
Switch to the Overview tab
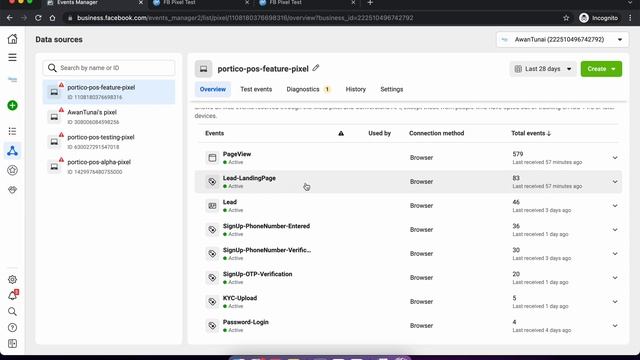(213, 89)
